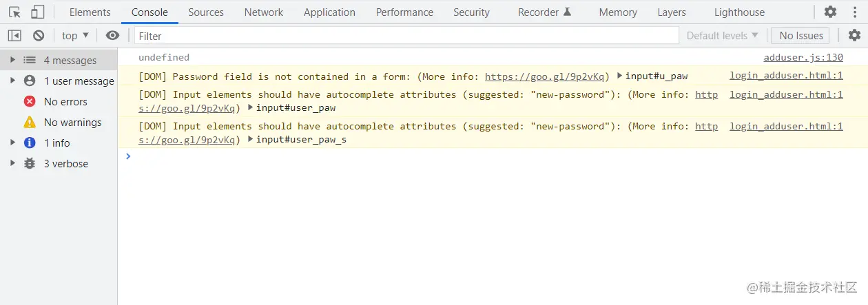Toggle the device toolbar icon

pos(37,12)
